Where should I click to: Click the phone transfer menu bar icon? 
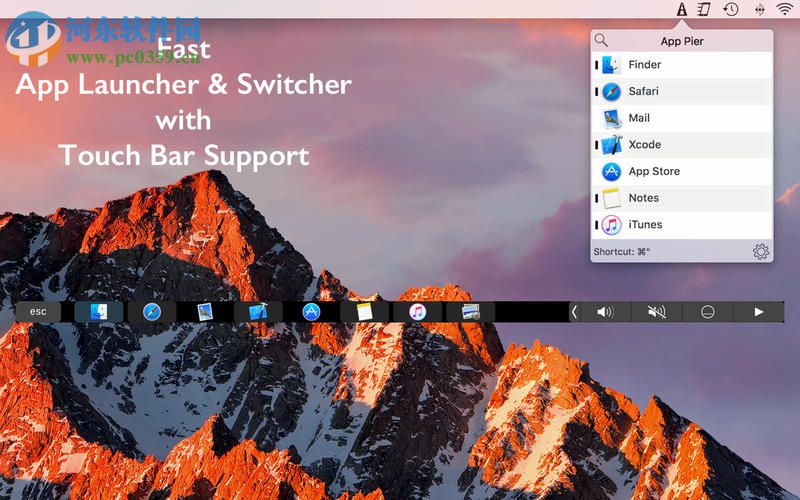(705, 9)
